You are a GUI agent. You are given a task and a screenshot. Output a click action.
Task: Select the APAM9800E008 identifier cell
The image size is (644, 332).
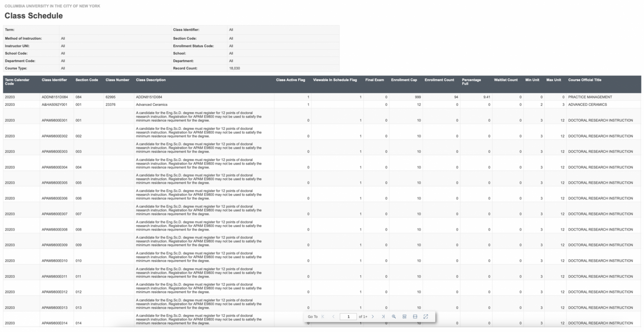point(54,229)
